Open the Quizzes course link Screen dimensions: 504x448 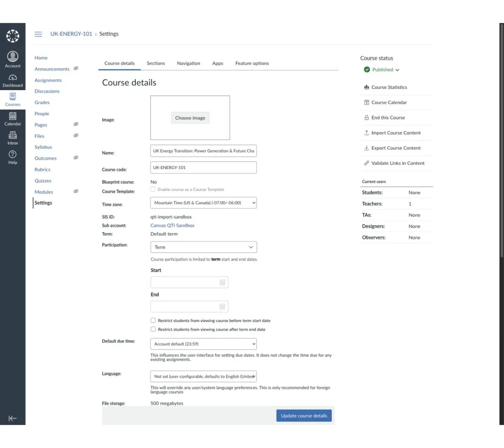tap(43, 181)
